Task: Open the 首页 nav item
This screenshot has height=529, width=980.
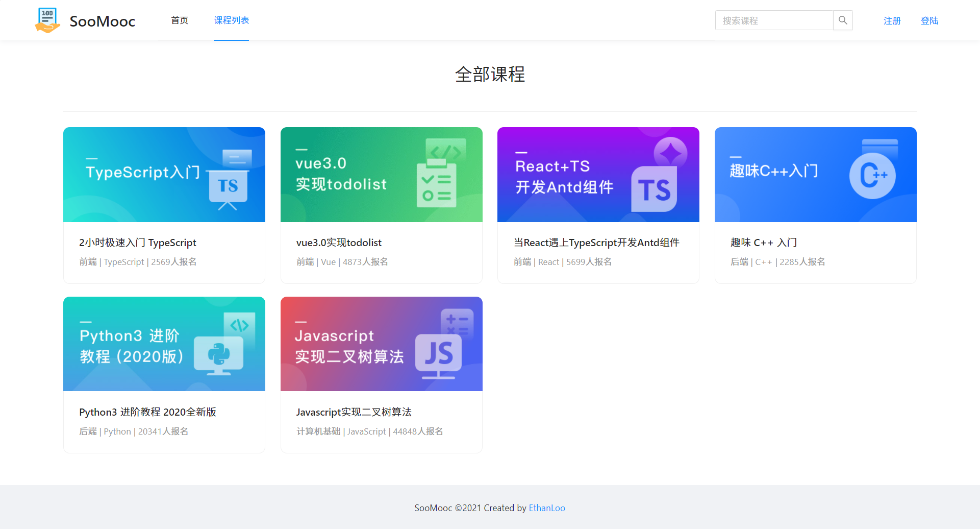Action: tap(180, 20)
